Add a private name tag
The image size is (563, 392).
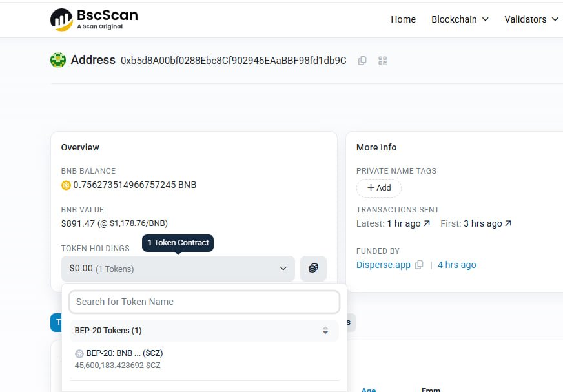point(379,188)
